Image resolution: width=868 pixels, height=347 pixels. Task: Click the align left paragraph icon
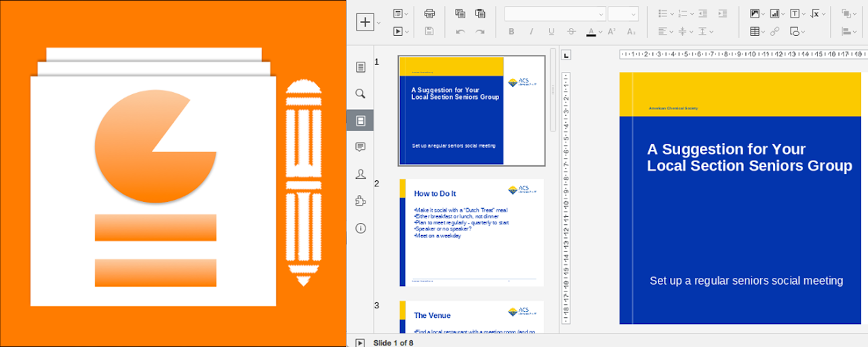click(663, 31)
